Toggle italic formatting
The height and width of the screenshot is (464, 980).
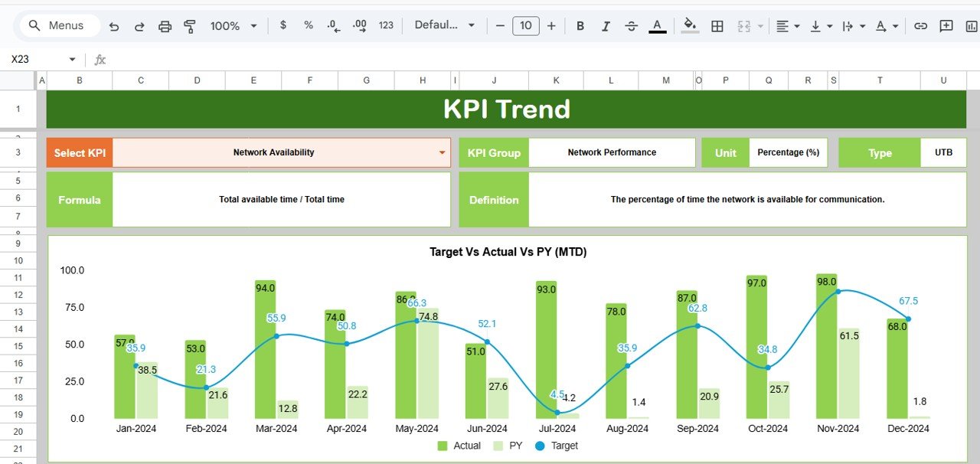click(x=606, y=25)
